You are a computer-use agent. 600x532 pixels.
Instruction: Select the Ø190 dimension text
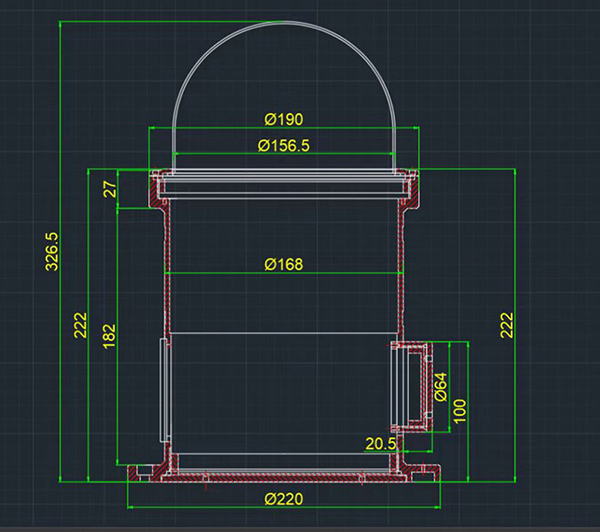(x=284, y=119)
